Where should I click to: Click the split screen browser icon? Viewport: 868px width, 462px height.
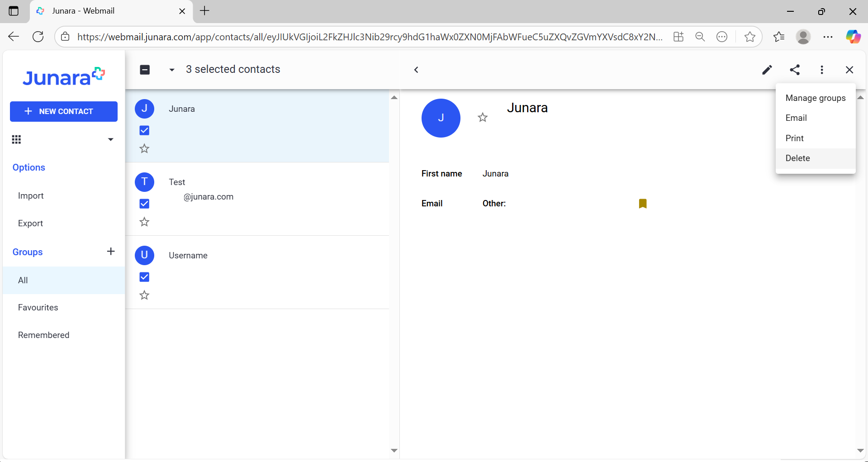coord(678,37)
